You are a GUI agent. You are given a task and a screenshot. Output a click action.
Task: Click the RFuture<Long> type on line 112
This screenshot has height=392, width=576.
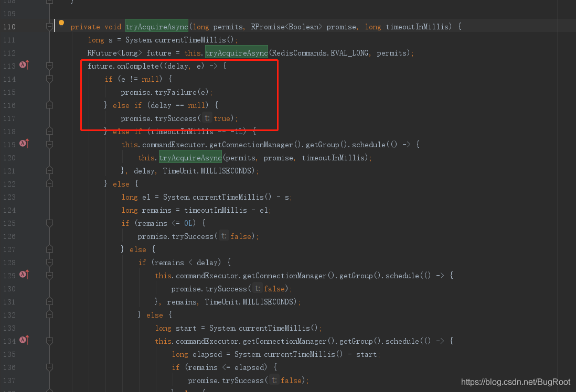[x=114, y=53]
